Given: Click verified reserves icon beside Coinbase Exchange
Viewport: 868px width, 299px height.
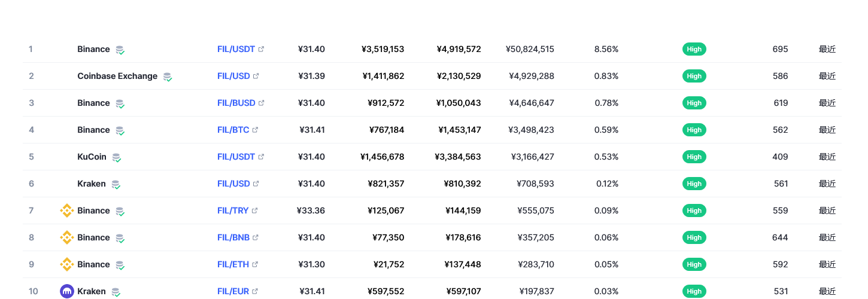Looking at the screenshot, I should tap(168, 77).
